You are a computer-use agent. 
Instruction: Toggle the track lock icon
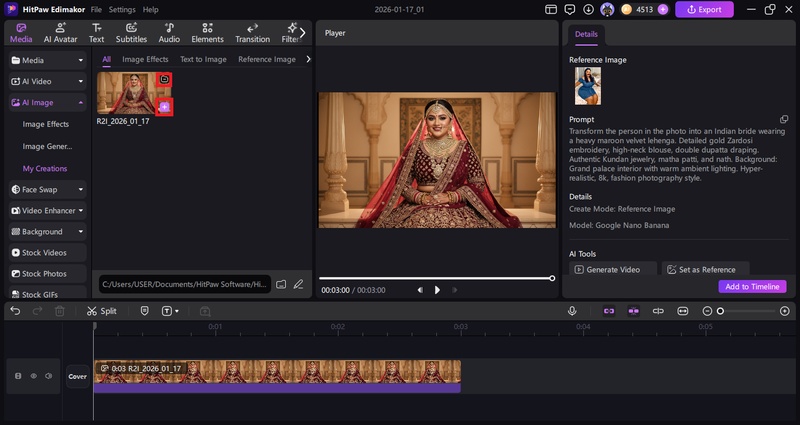(17, 376)
